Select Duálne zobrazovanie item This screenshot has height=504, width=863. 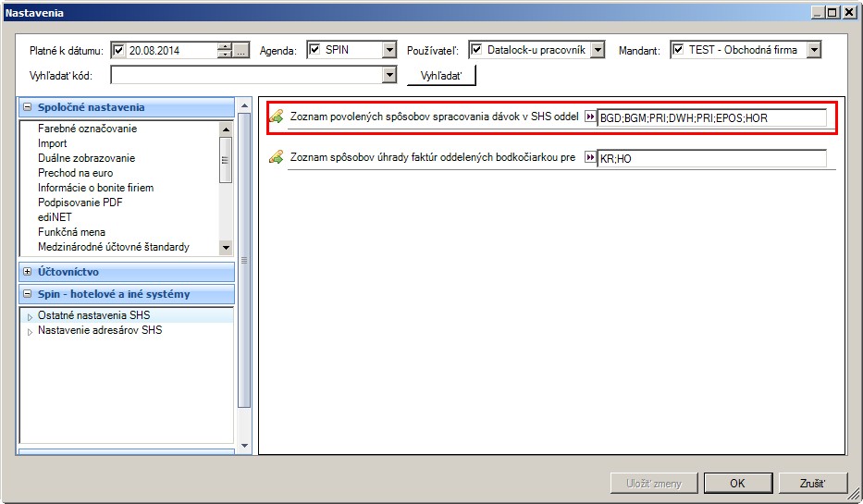click(86, 158)
